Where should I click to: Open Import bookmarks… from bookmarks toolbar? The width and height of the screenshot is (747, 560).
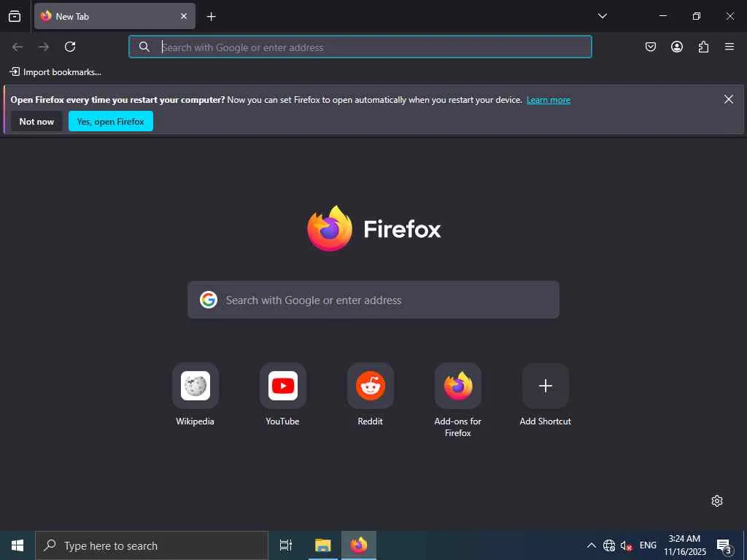[x=55, y=72]
